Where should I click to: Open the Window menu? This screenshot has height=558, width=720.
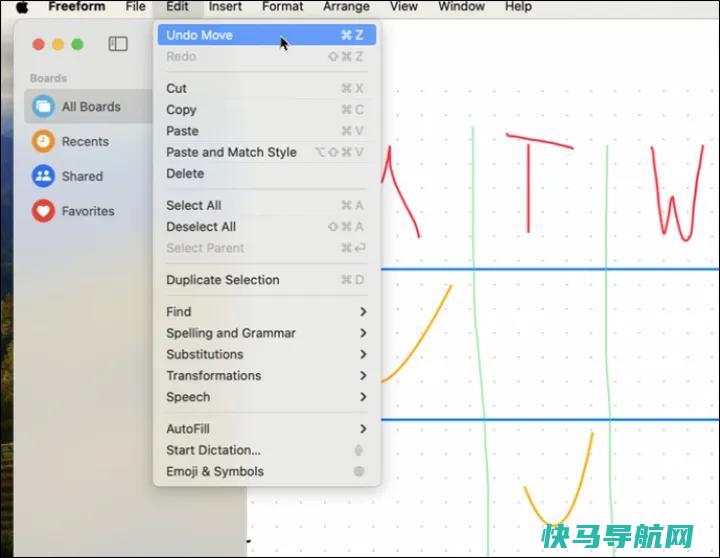pyautogui.click(x=461, y=6)
